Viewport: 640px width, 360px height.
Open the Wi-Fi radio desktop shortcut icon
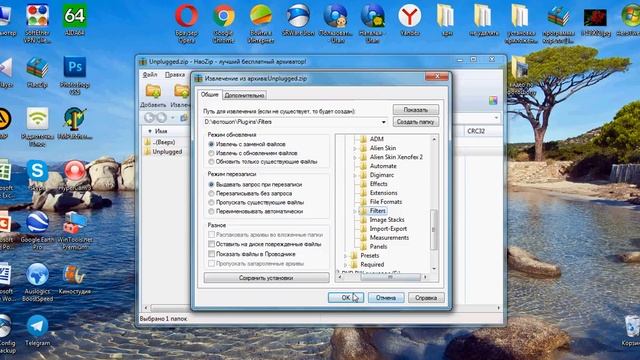pyautogui.click(x=37, y=119)
